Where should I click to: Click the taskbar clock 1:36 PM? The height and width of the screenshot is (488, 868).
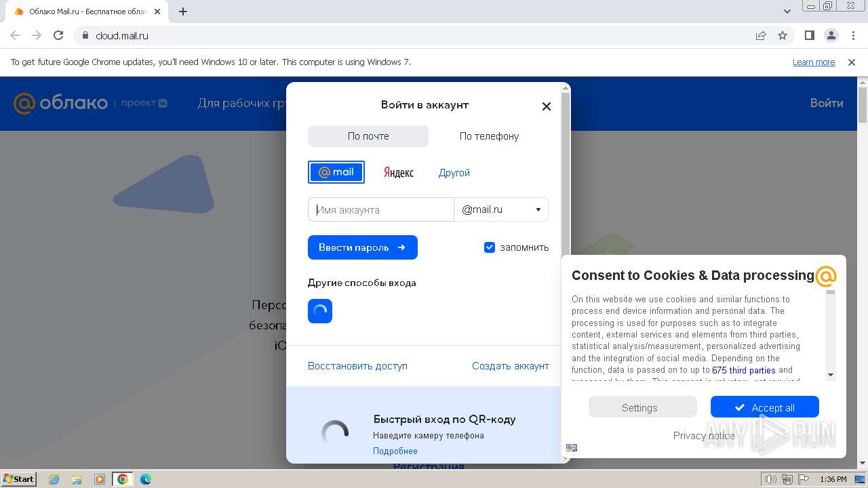(x=833, y=479)
